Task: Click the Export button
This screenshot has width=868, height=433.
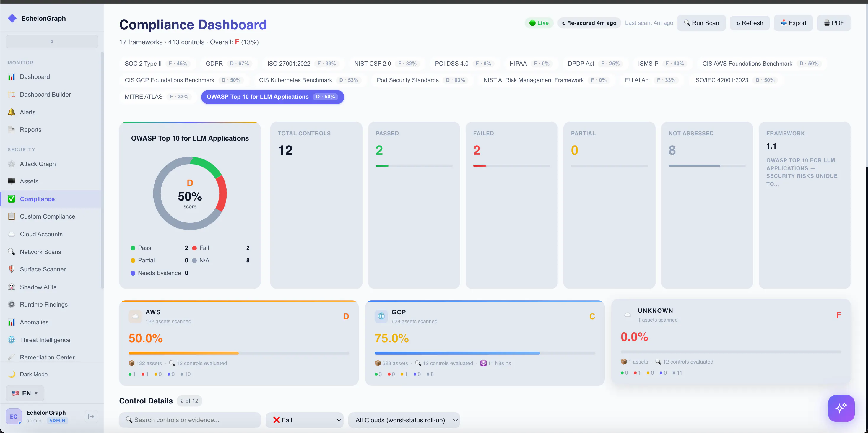Action: [793, 23]
